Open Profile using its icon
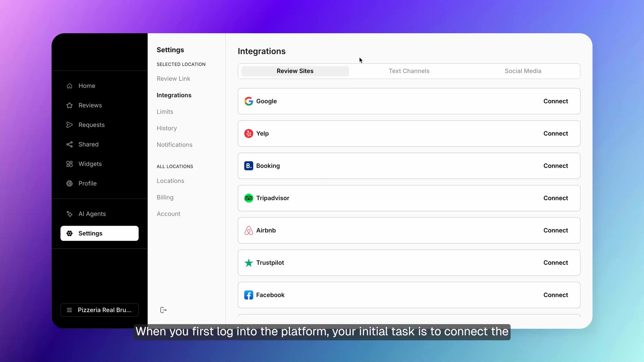Image resolution: width=644 pixels, height=362 pixels. (x=69, y=183)
